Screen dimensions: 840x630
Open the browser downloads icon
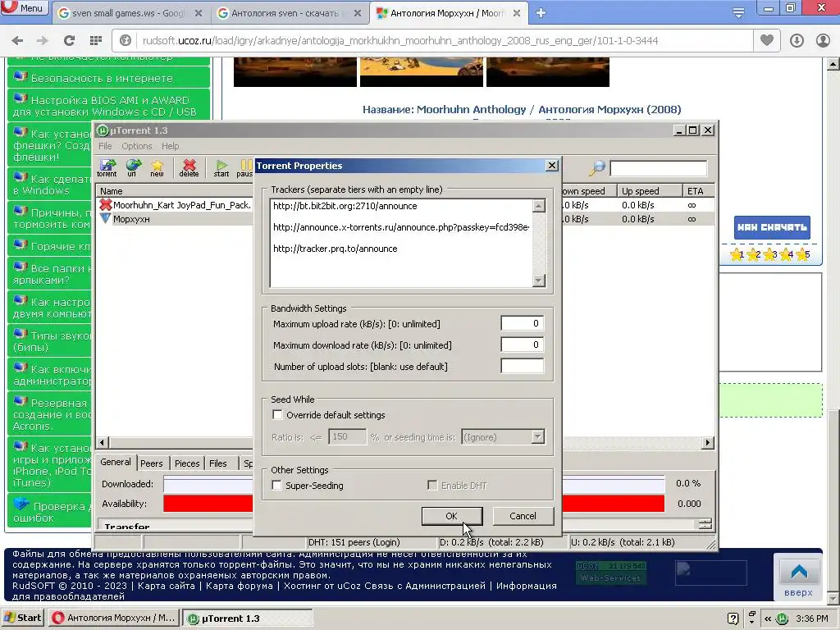[x=797, y=40]
